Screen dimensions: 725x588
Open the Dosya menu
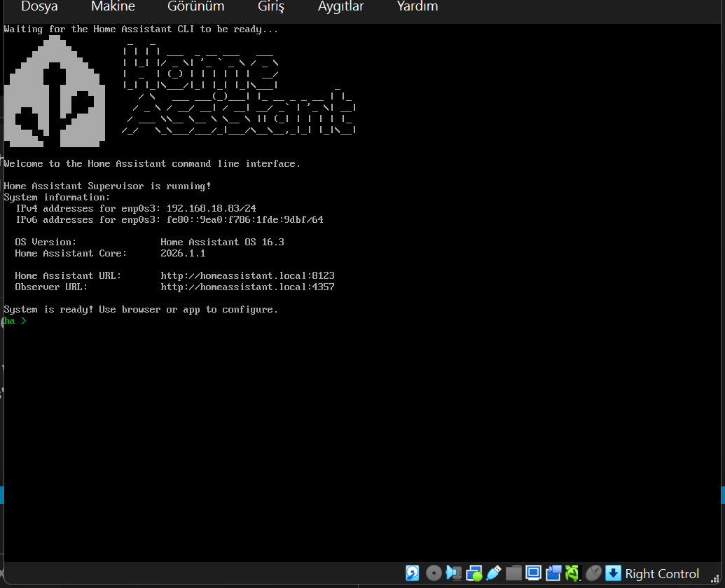coord(39,7)
